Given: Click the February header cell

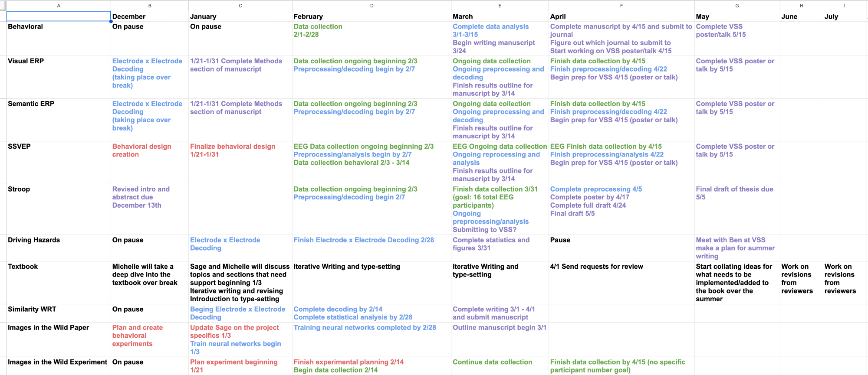Looking at the screenshot, I should [372, 16].
